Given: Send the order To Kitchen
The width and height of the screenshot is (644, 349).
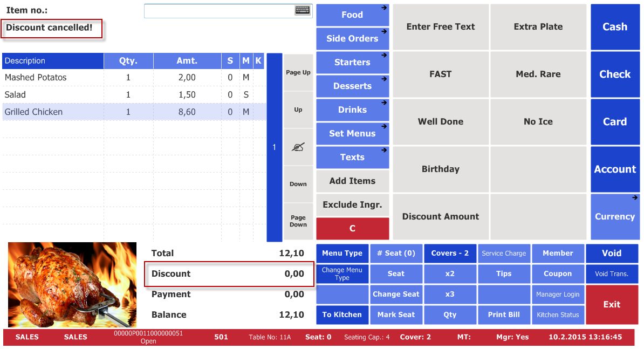Looking at the screenshot, I should (342, 314).
